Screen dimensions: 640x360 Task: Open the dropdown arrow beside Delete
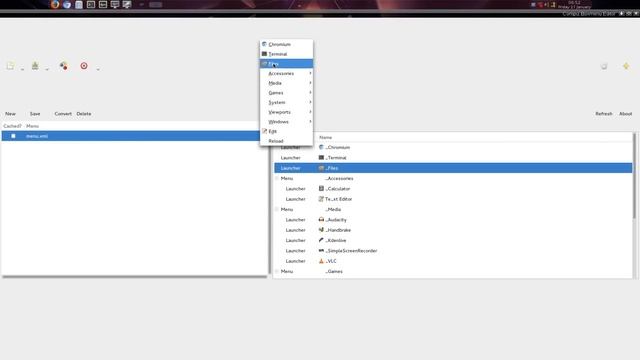click(x=98, y=69)
